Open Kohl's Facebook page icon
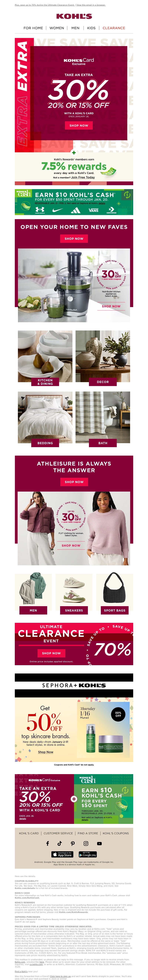Screen dimensions: 148x980 tap(47, 843)
